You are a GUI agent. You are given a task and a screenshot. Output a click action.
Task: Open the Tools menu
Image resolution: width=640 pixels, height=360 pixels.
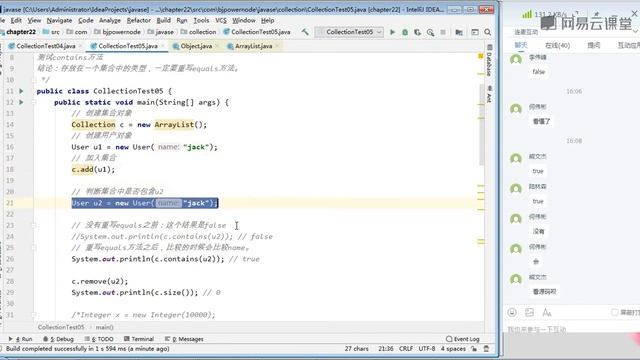tap(201, 20)
